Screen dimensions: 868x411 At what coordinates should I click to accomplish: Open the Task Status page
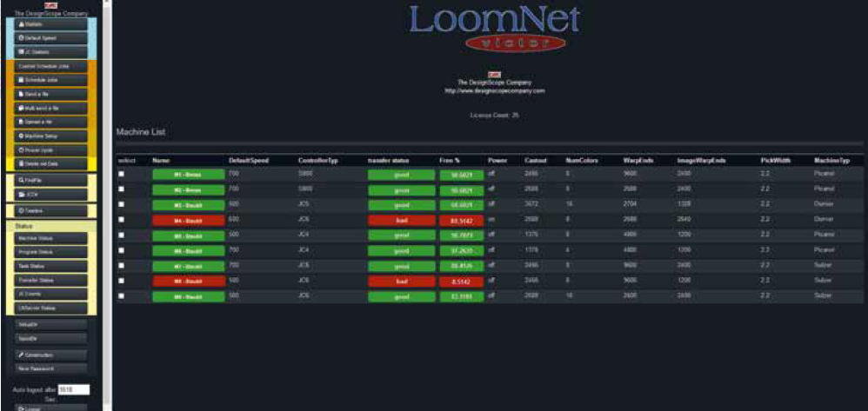click(51, 266)
